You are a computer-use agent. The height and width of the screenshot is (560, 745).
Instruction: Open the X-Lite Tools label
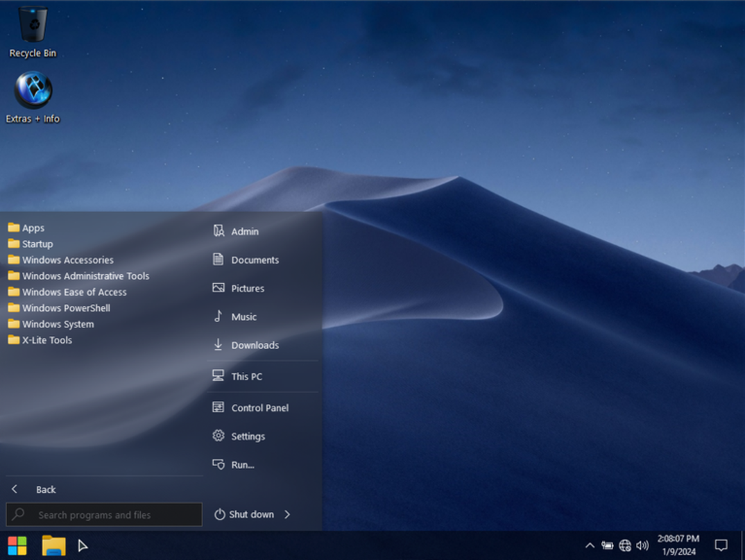[47, 340]
